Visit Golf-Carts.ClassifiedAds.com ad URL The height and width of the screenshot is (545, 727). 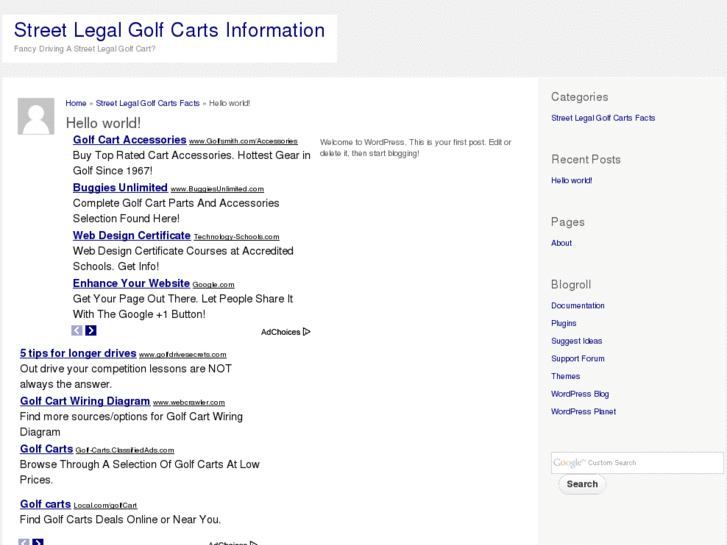(x=125, y=450)
